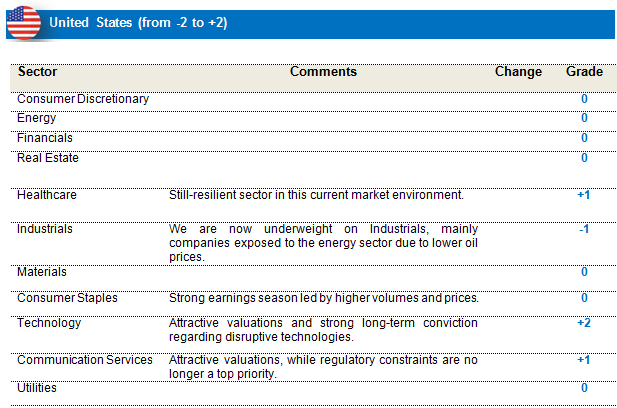Click the -1 grade for Industrials

coord(584,229)
